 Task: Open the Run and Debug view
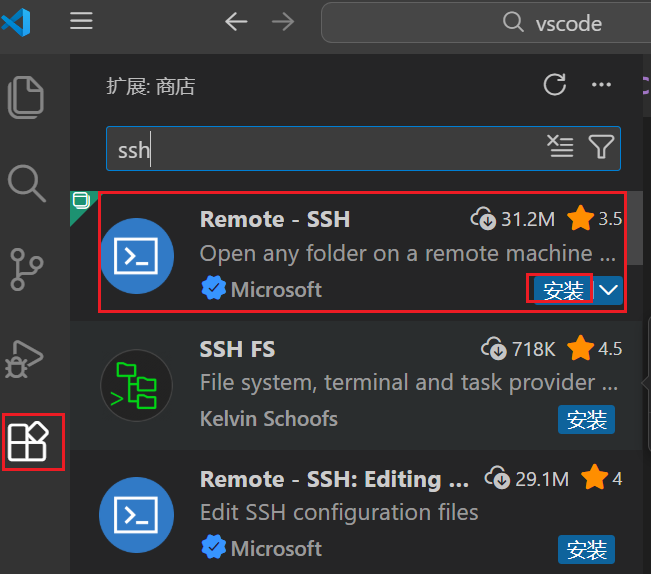click(x=24, y=359)
